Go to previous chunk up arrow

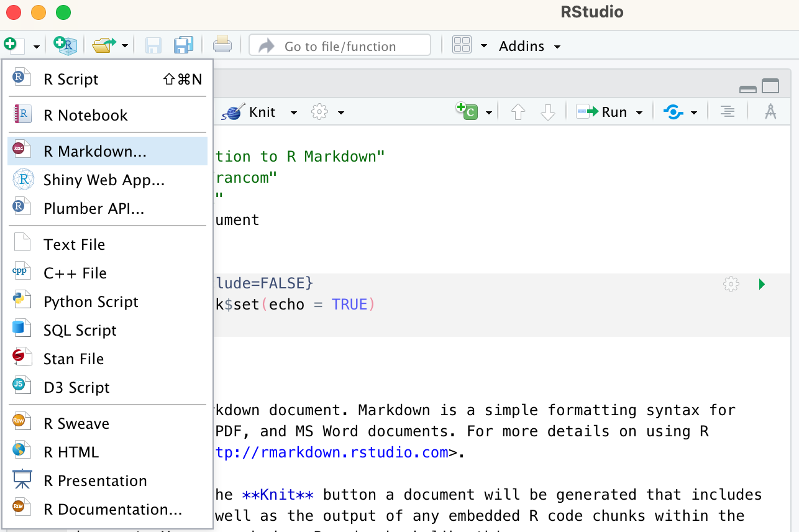pyautogui.click(x=518, y=112)
